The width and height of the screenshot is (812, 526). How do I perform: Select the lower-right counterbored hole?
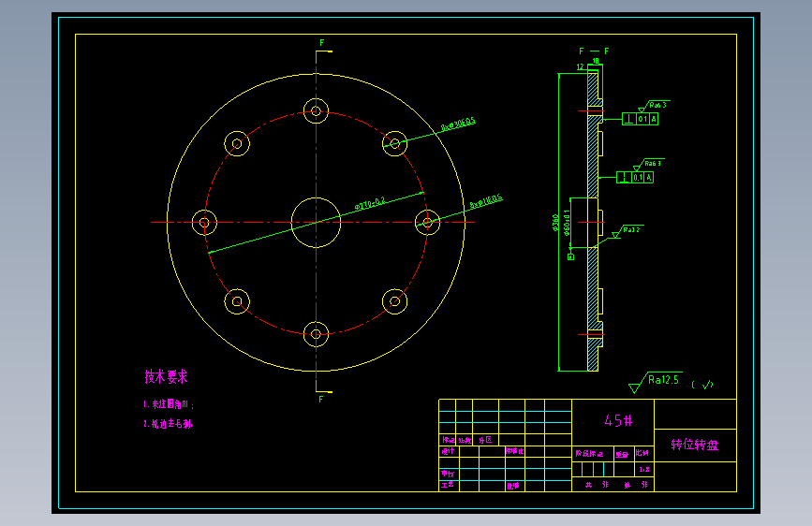pos(394,301)
